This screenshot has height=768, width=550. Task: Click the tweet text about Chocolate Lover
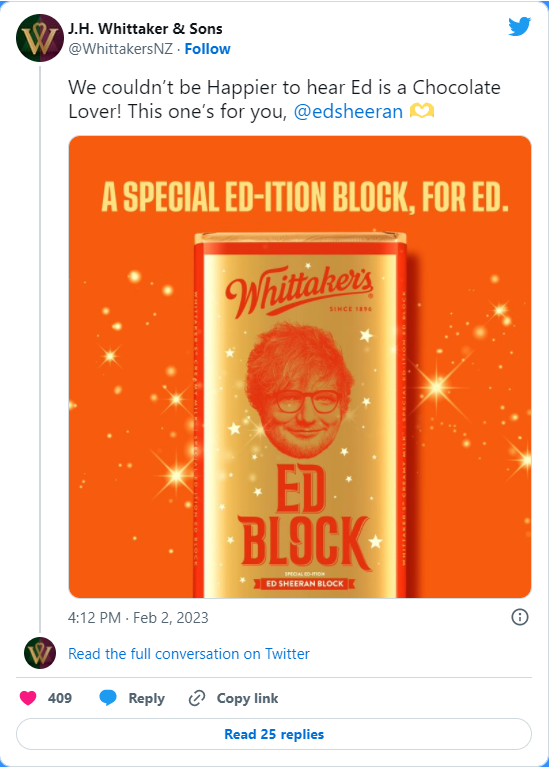[284, 99]
